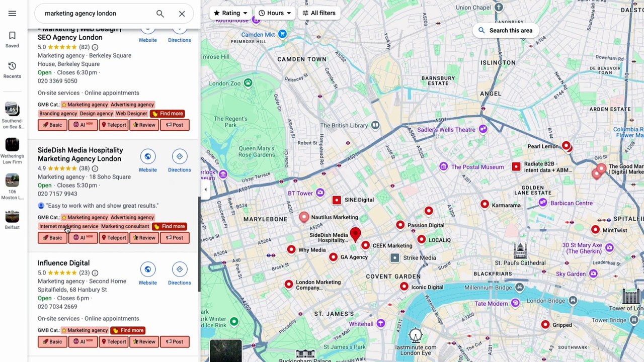Collapse the side panel arrow

click(x=205, y=190)
